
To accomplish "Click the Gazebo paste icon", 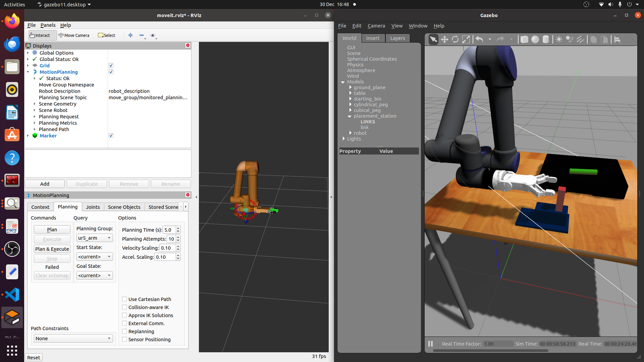I will coord(604,40).
